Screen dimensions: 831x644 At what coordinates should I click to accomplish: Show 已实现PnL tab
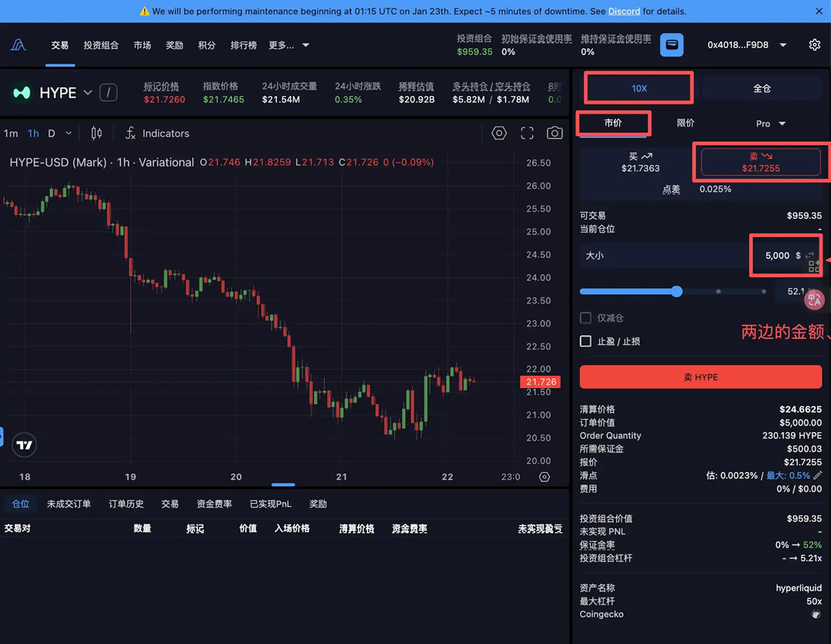pos(270,504)
